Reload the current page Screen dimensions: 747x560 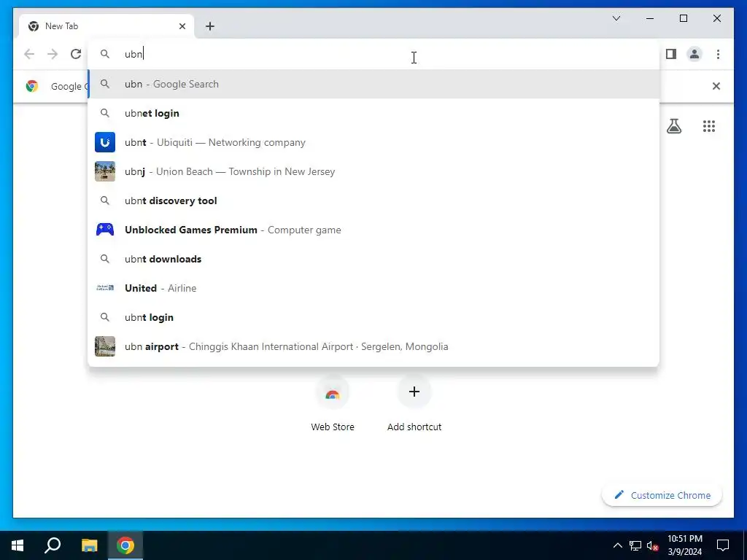pos(76,54)
